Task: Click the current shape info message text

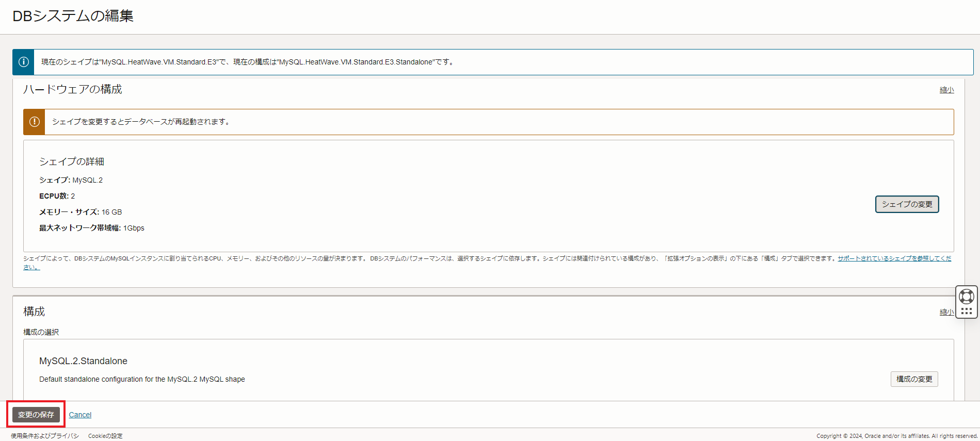Action: click(x=248, y=62)
